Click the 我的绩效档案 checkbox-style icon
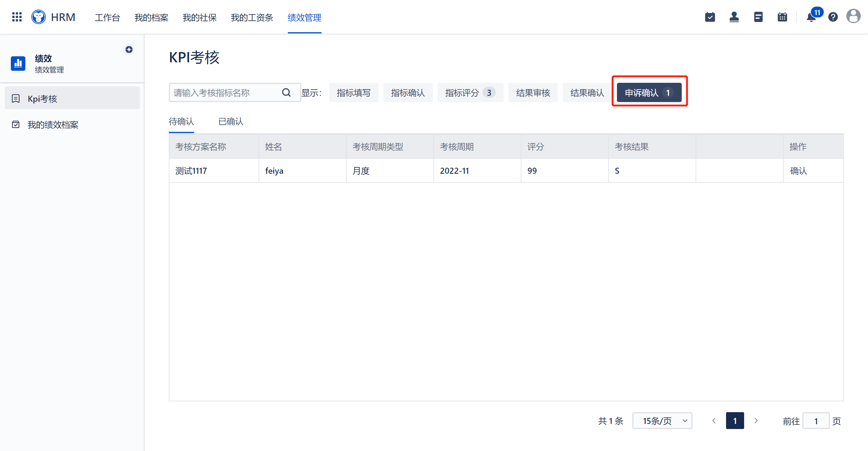 point(15,124)
